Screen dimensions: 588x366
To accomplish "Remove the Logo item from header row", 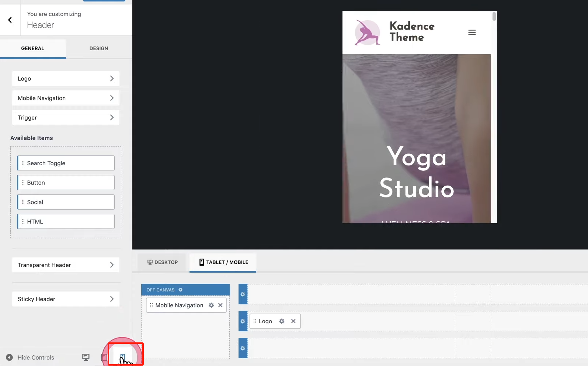I will pyautogui.click(x=293, y=321).
